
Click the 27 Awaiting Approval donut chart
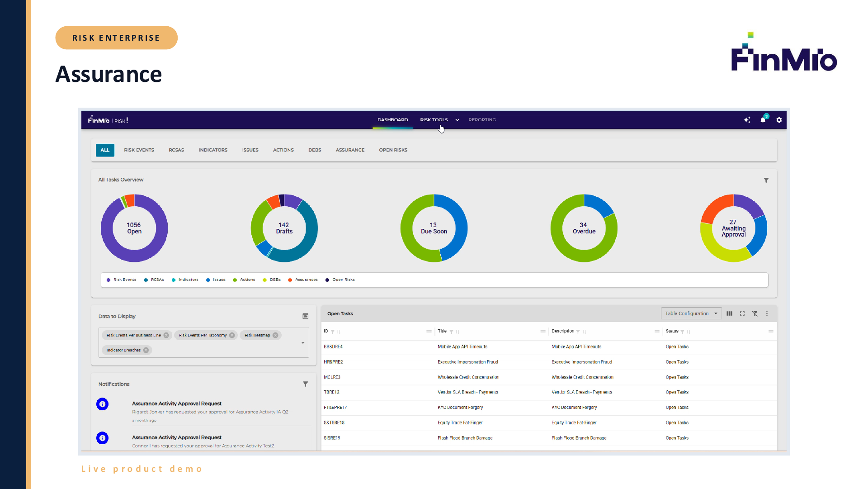pyautogui.click(x=734, y=228)
